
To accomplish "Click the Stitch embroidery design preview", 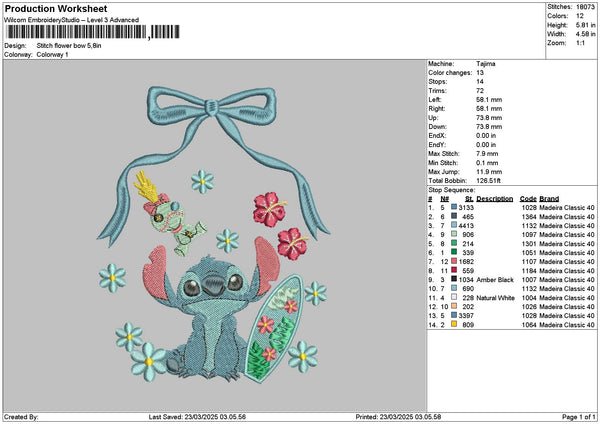I will (213, 235).
